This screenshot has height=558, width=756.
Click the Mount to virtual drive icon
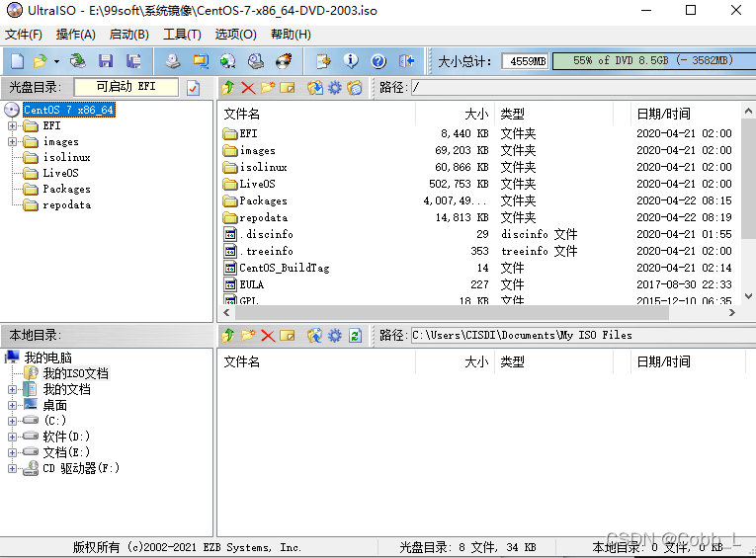click(x=256, y=61)
